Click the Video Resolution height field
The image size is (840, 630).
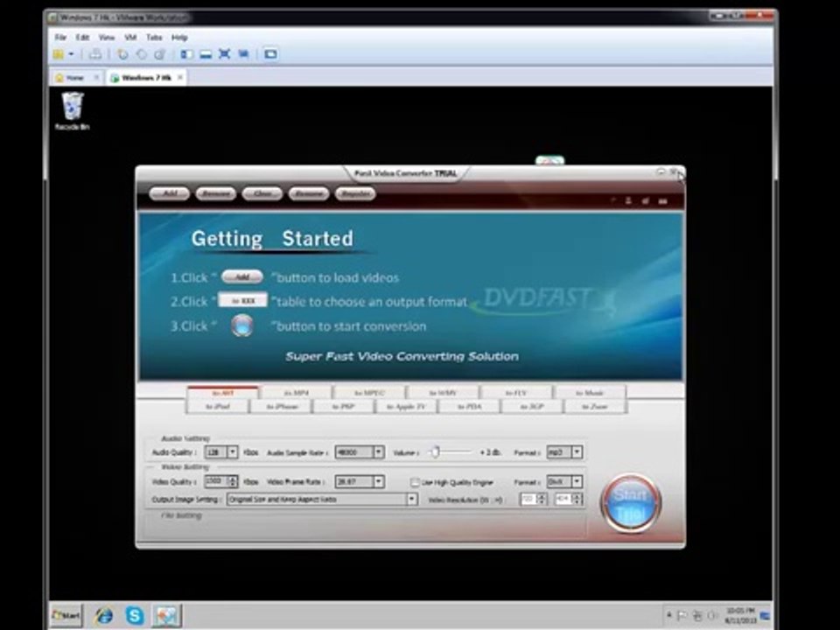point(569,500)
